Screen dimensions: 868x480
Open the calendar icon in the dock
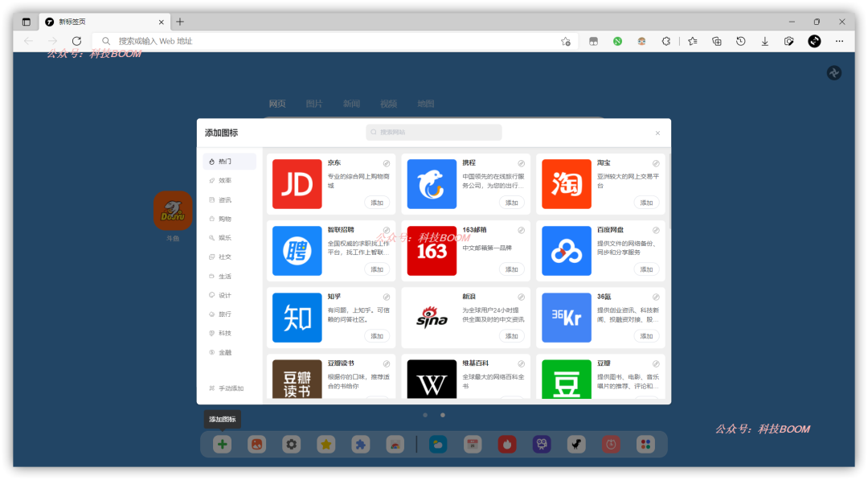[x=473, y=444]
